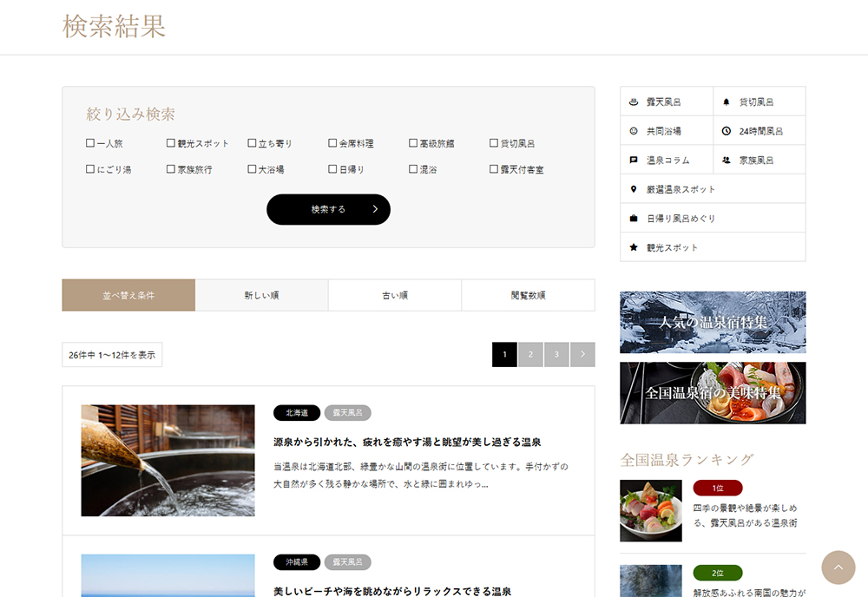This screenshot has height=597, width=868.
Task: Check the 一人旅 checkbox
Action: click(x=90, y=143)
